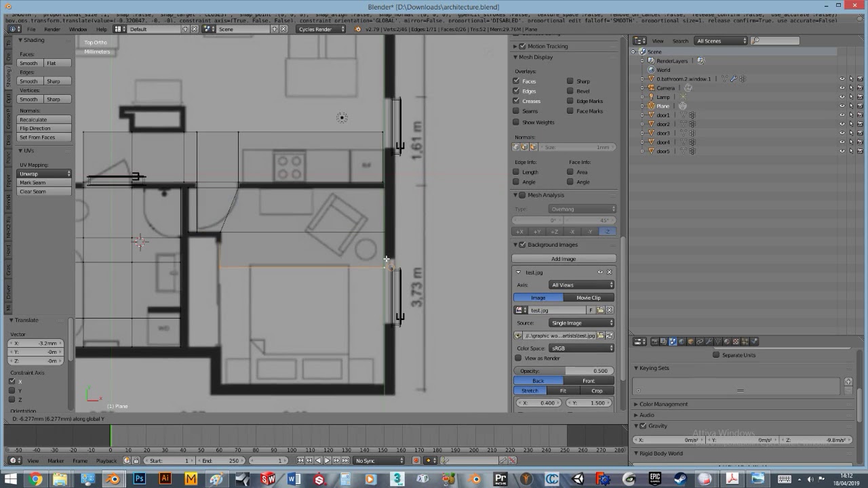This screenshot has height=488, width=868.
Task: Play the animation forward in timeline
Action: pyautogui.click(x=327, y=461)
